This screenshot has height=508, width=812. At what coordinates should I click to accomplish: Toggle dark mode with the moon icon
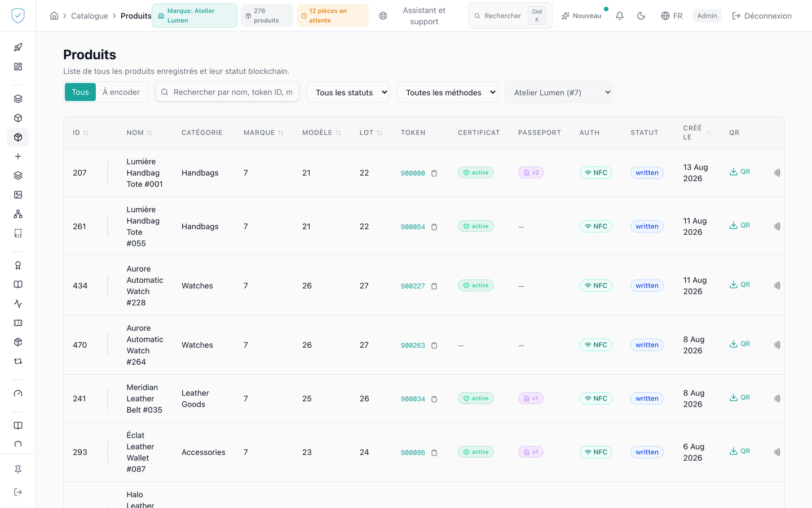[641, 16]
